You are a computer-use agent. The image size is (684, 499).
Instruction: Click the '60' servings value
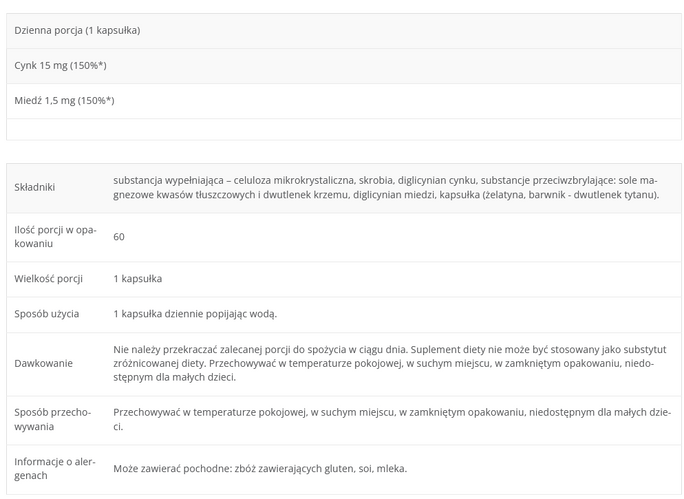pyautogui.click(x=120, y=236)
